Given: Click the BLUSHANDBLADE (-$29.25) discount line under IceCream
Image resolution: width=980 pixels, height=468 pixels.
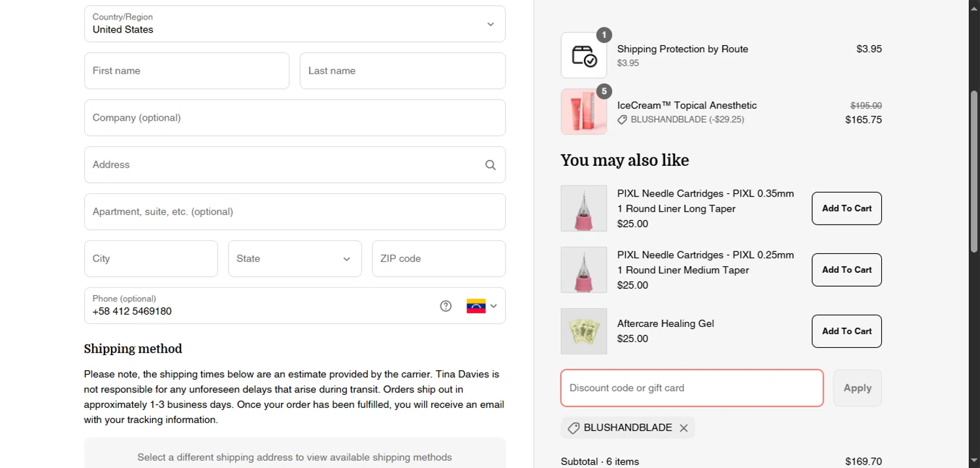Looking at the screenshot, I should (681, 119).
